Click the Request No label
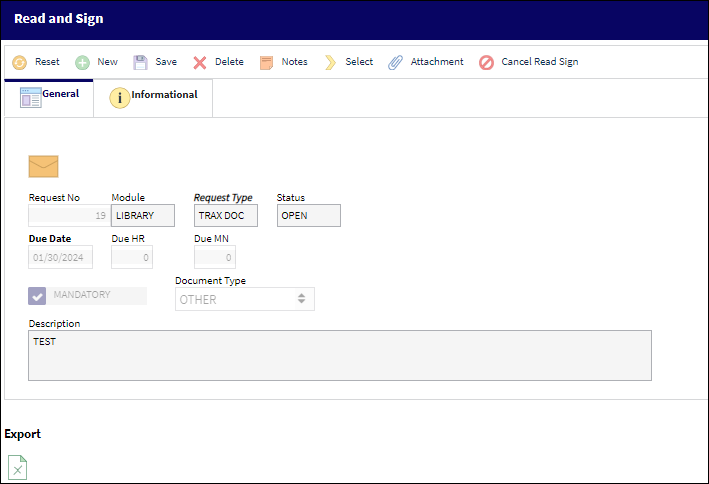The height and width of the screenshot is (484, 709). (x=54, y=198)
